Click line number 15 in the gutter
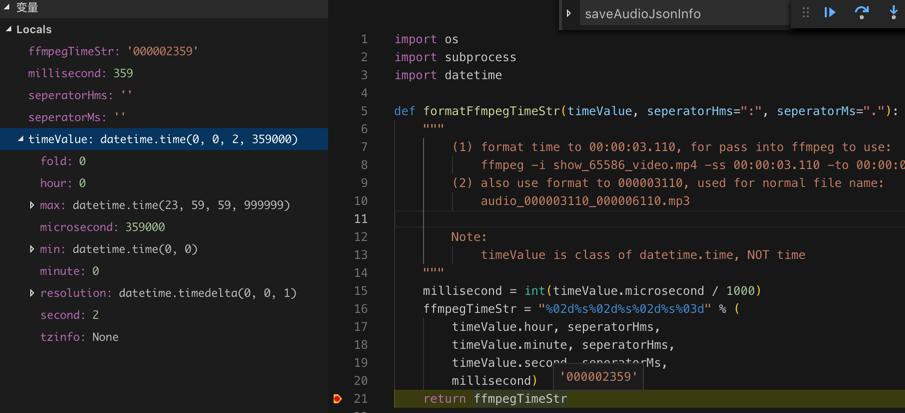Image resolution: width=905 pixels, height=413 pixels. pyautogui.click(x=361, y=291)
